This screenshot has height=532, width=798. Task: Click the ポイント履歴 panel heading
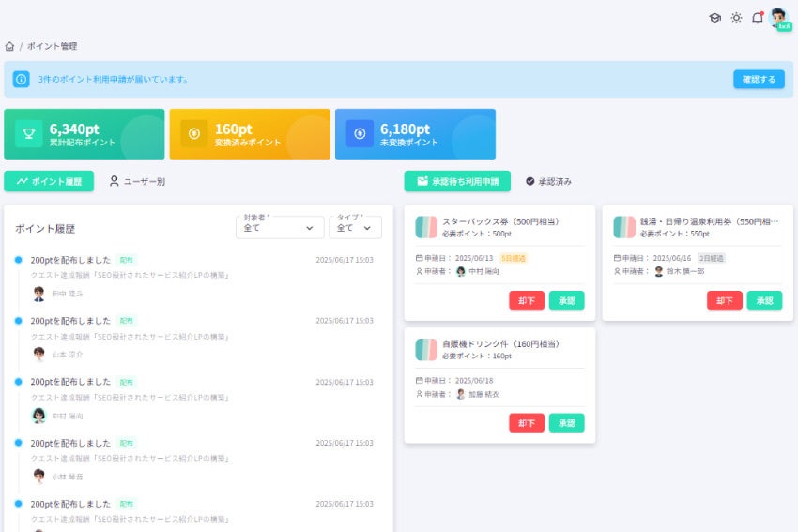pos(45,229)
